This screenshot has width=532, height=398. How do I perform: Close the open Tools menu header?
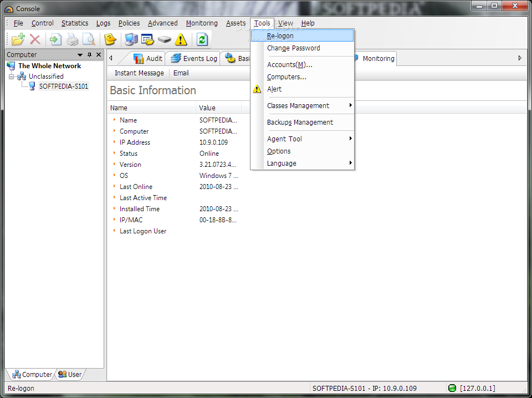pyautogui.click(x=262, y=23)
